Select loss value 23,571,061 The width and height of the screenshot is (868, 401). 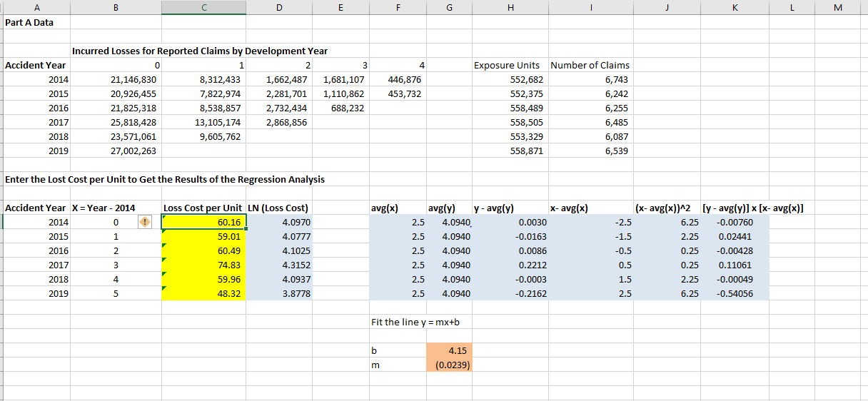point(133,136)
